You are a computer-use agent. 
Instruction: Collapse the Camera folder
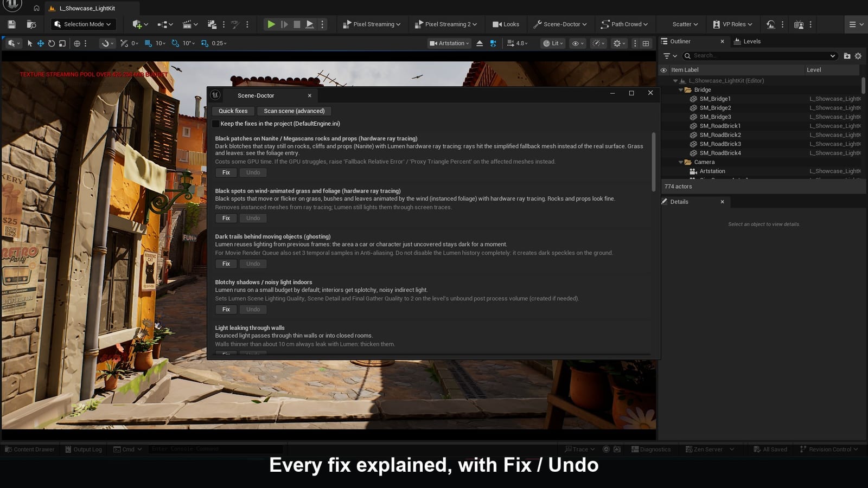(681, 162)
